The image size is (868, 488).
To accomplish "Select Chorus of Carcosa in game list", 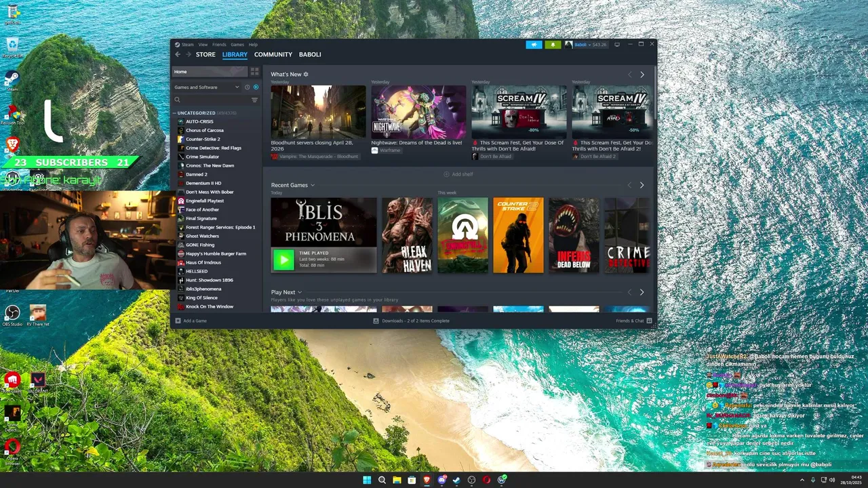I will point(205,130).
